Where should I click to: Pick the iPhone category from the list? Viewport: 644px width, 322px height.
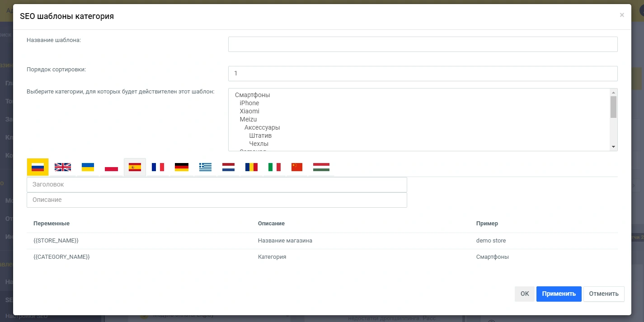pos(249,103)
